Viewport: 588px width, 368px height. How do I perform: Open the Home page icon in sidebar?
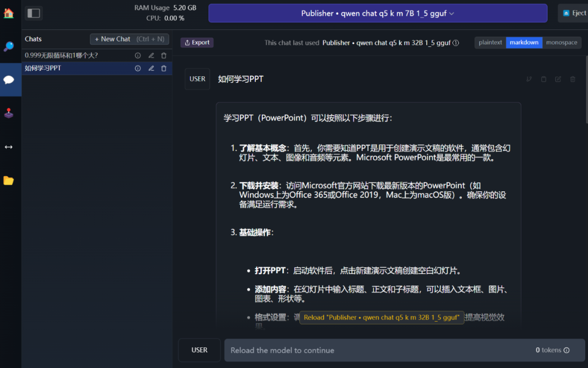pos(8,13)
